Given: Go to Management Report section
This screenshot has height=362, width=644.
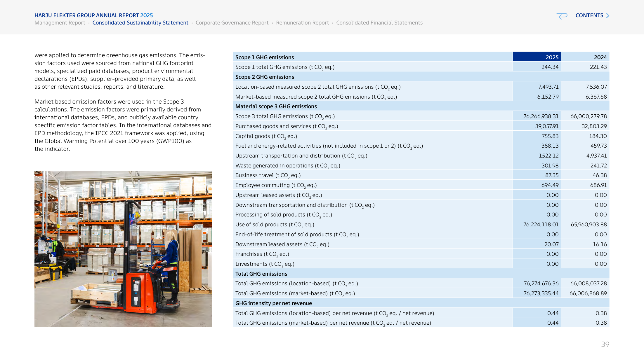Looking at the screenshot, I should pos(60,23).
